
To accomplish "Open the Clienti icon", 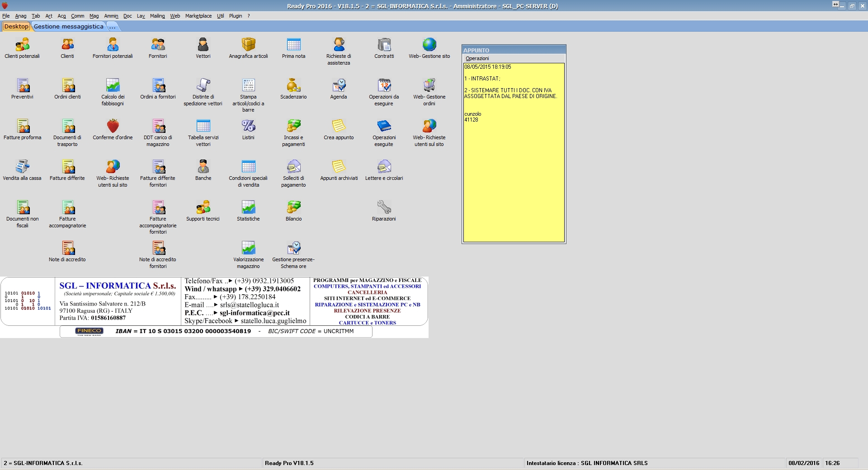I will pyautogui.click(x=67, y=45).
